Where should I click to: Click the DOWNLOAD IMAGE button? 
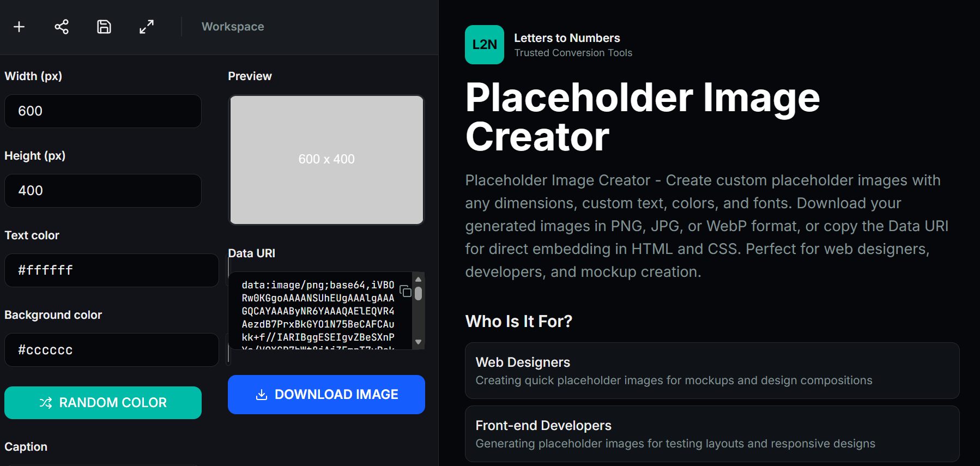click(x=326, y=395)
